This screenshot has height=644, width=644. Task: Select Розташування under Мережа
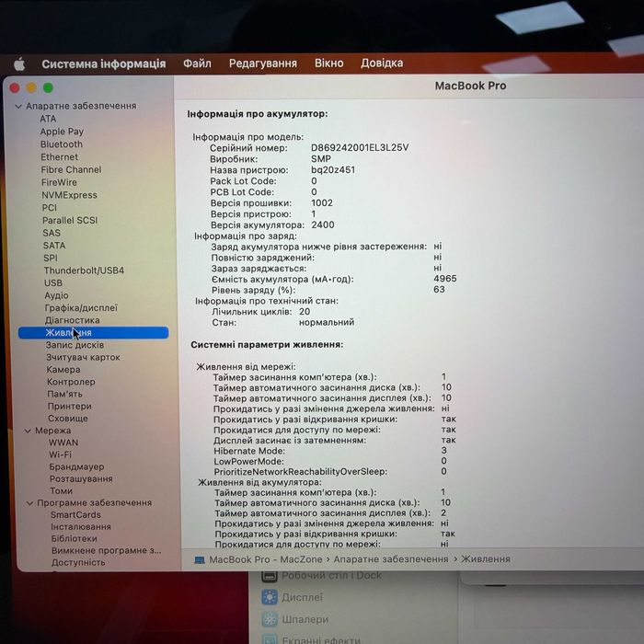[x=81, y=479]
